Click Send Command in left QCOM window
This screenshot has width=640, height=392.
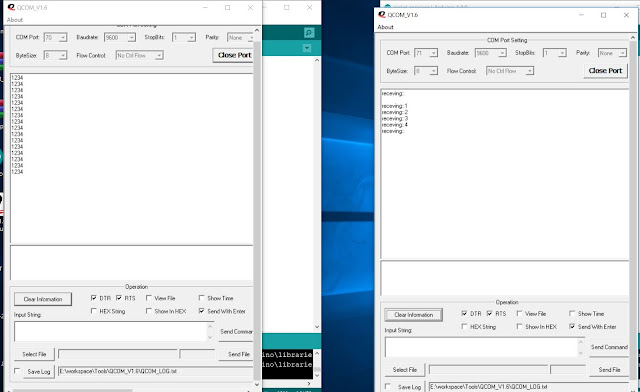point(236,332)
